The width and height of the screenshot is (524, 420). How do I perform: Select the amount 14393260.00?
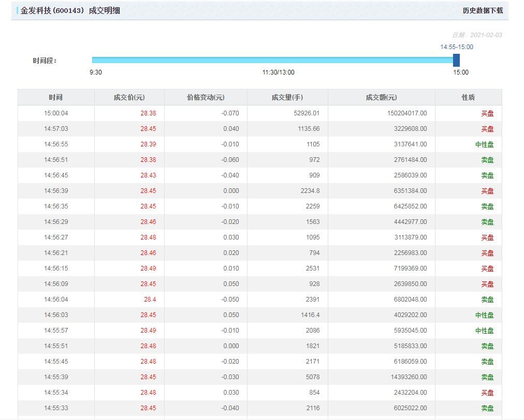point(409,377)
